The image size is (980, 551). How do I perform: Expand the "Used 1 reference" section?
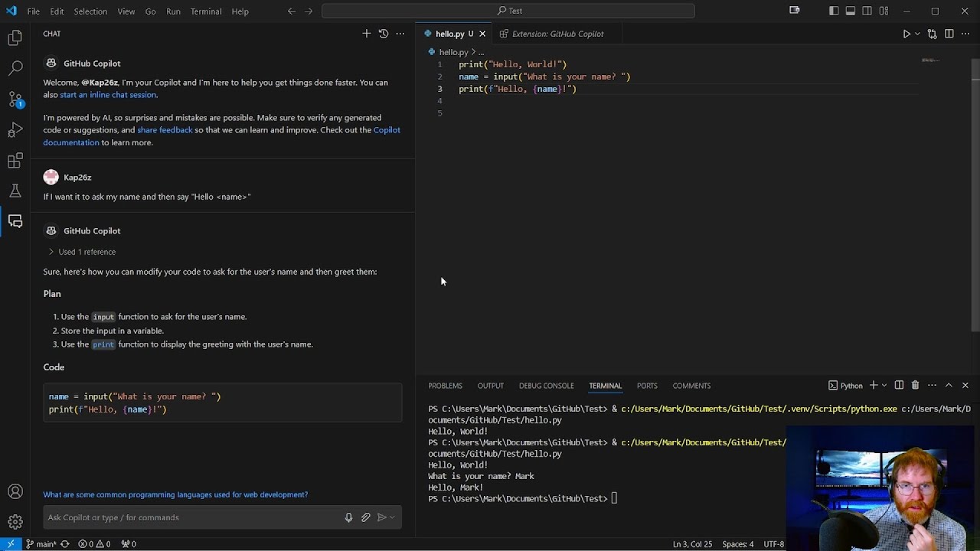point(82,252)
